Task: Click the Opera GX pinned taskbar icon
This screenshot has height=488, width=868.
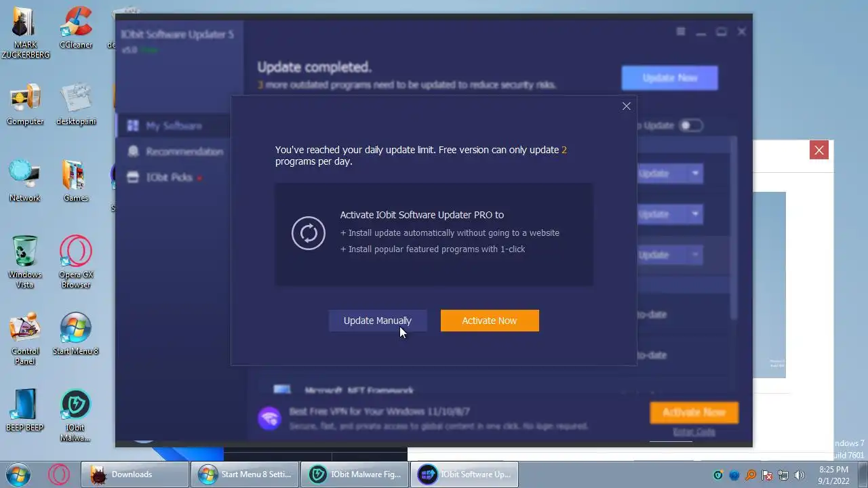Action: click(59, 474)
